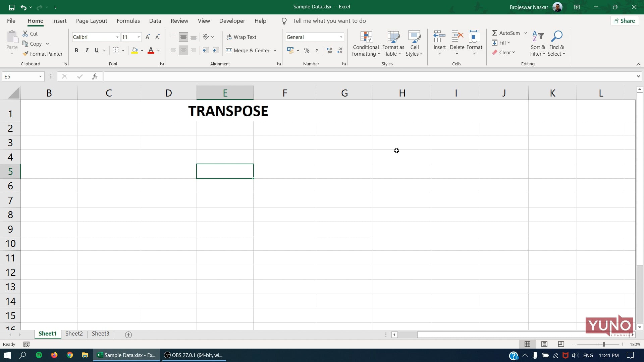Screen dimensions: 644x362
Task: Align cell text to the left
Action: pos(173,50)
